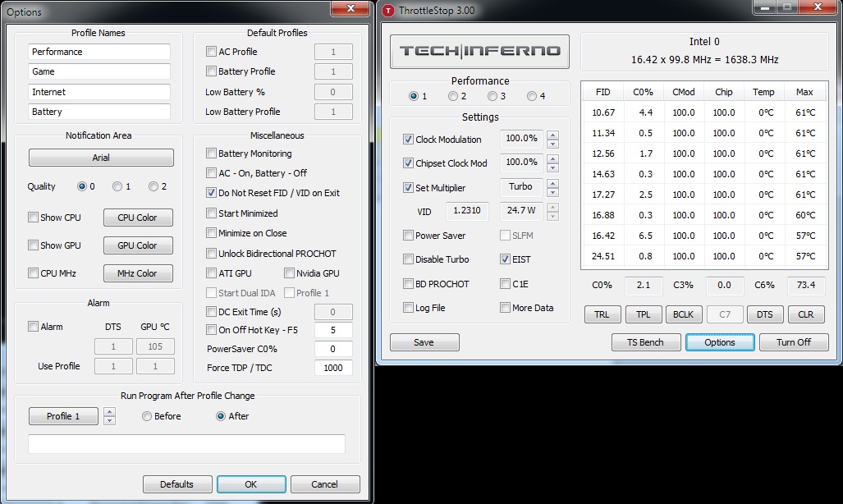Click Turn Off in ThrottleStop
843x504 pixels.
pos(794,342)
